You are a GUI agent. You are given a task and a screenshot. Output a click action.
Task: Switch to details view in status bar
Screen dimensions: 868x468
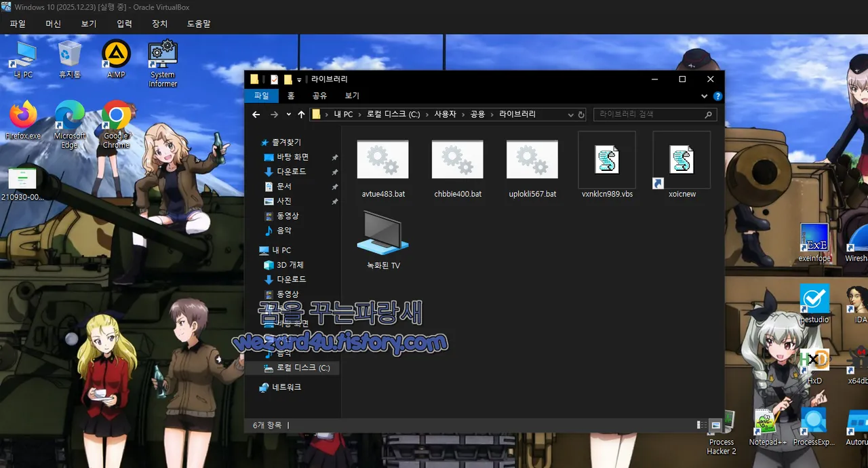pyautogui.click(x=702, y=425)
